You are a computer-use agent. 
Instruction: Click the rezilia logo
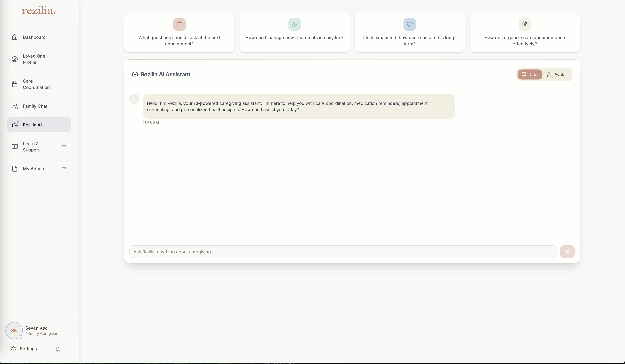tap(39, 10)
